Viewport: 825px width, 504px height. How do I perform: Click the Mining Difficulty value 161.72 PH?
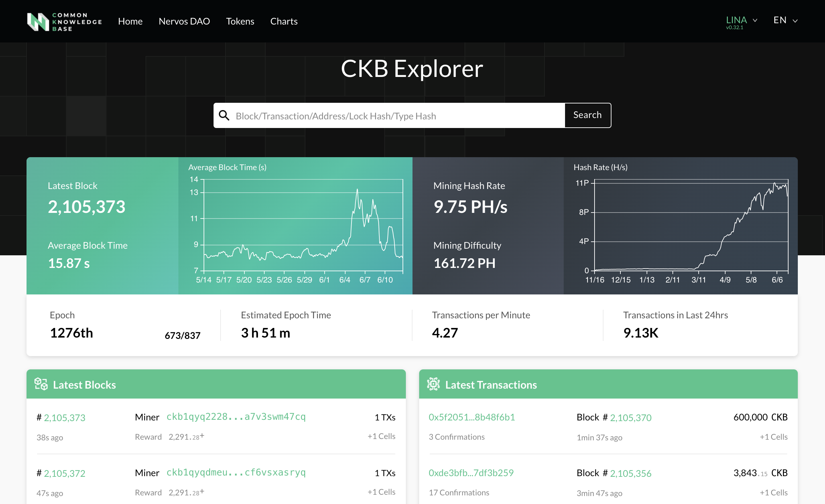pyautogui.click(x=465, y=263)
